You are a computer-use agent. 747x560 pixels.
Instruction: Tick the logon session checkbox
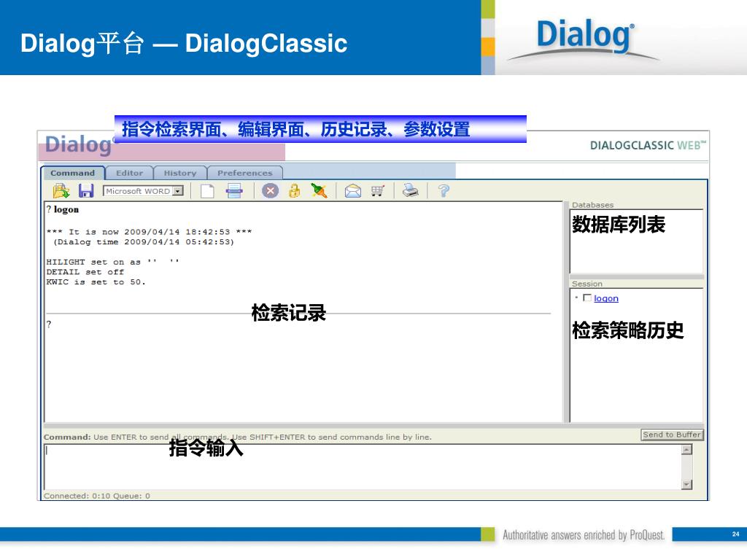[587, 297]
